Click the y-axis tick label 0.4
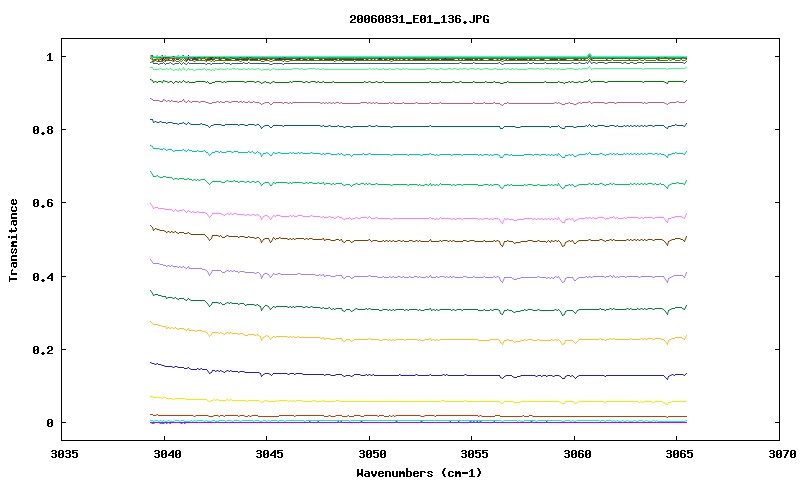Screen dimensions: 800x480 (x=43, y=276)
